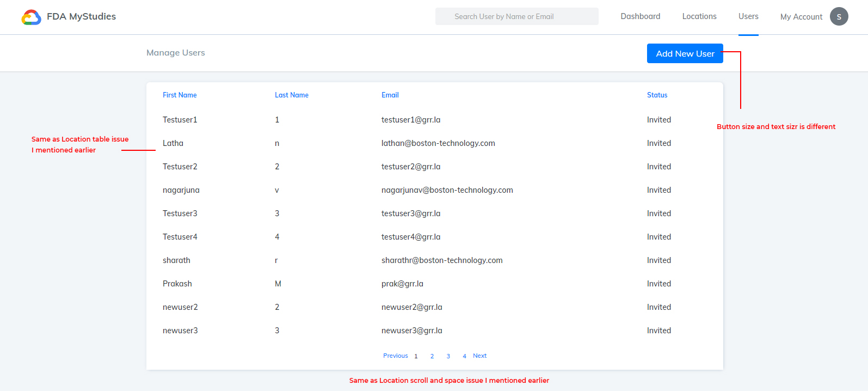
Task: Sort by Last Name column header
Action: [292, 95]
